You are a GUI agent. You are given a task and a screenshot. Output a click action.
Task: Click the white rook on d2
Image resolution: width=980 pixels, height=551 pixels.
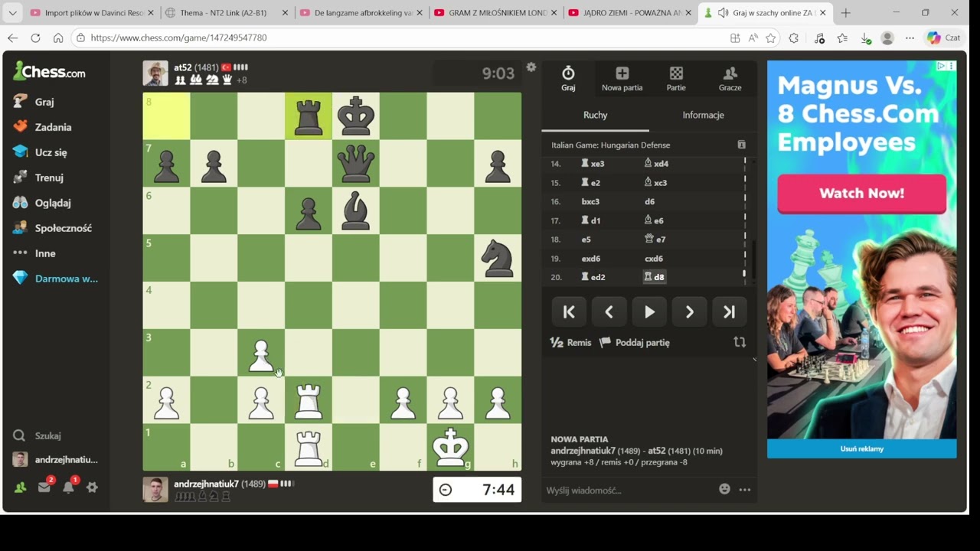click(x=309, y=400)
